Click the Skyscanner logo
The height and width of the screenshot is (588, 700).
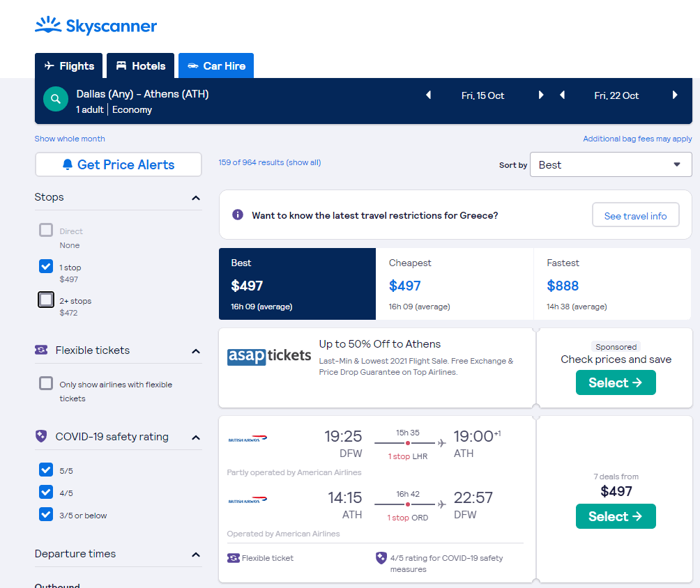coord(96,25)
